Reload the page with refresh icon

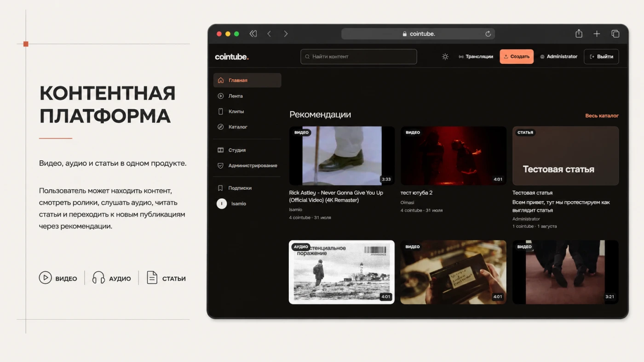point(488,34)
